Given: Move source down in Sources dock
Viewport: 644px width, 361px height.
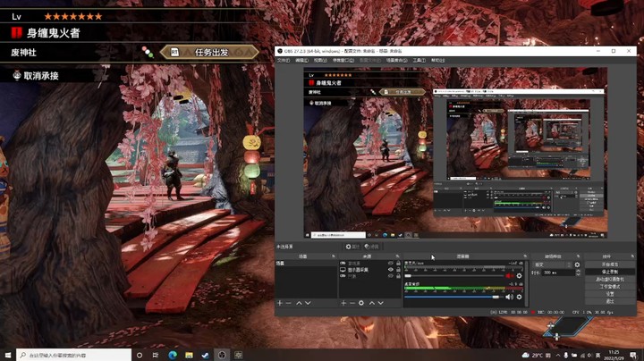Looking at the screenshot, I should [x=381, y=303].
